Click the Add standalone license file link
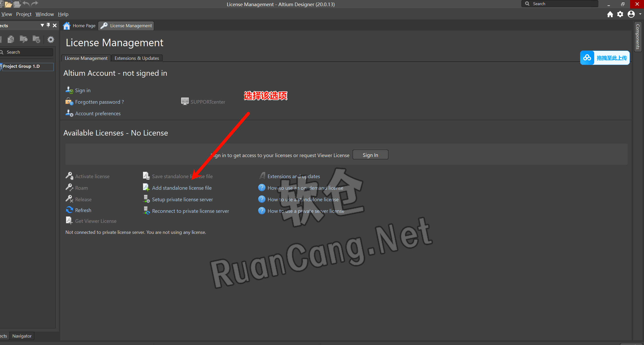The image size is (644, 345). point(182,188)
